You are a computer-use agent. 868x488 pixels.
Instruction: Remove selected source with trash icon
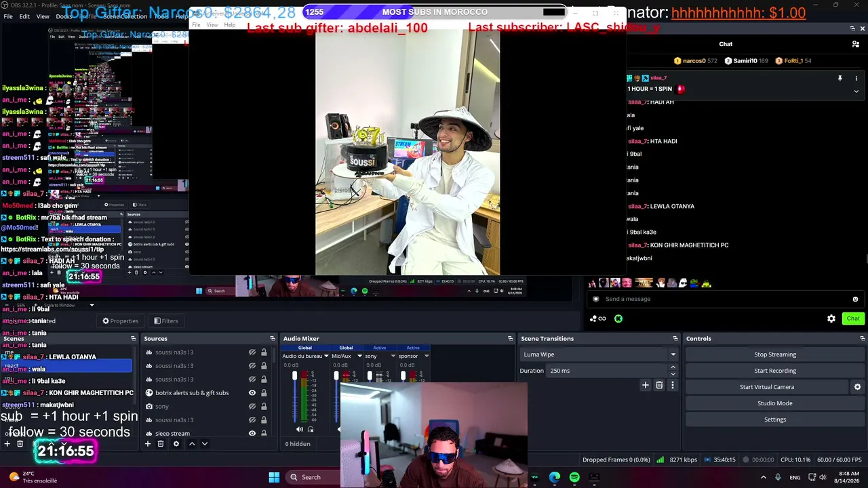161,444
